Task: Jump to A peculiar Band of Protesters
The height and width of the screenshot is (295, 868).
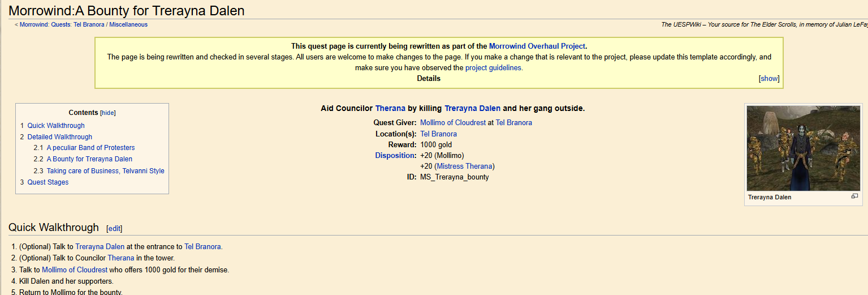Action: (x=90, y=148)
